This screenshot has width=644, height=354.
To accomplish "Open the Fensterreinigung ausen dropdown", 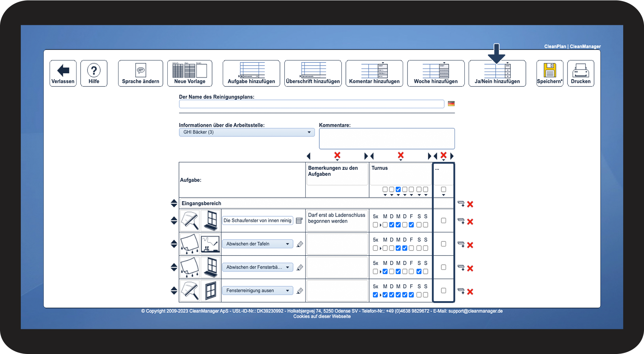I will [258, 291].
